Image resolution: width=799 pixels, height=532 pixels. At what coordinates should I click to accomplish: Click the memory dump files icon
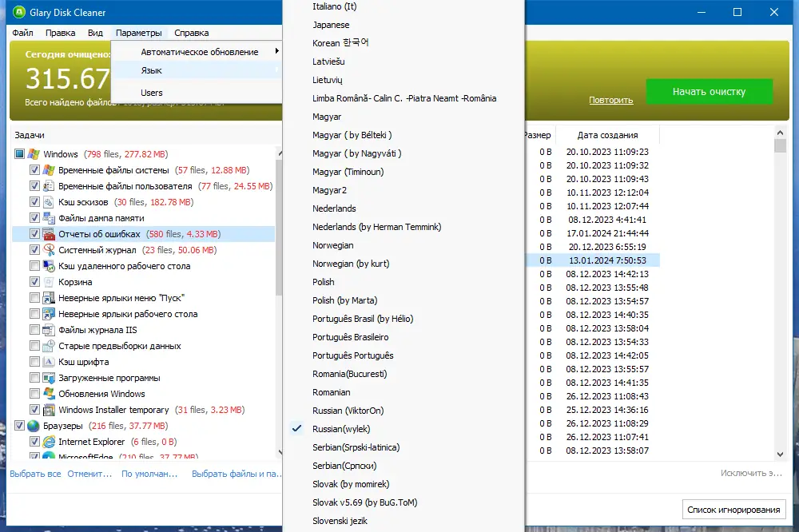click(x=49, y=218)
